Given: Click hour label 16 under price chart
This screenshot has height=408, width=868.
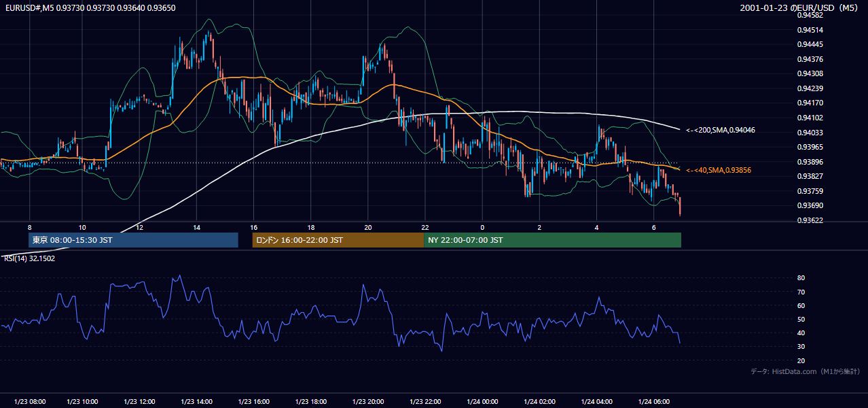Looking at the screenshot, I should (253, 227).
